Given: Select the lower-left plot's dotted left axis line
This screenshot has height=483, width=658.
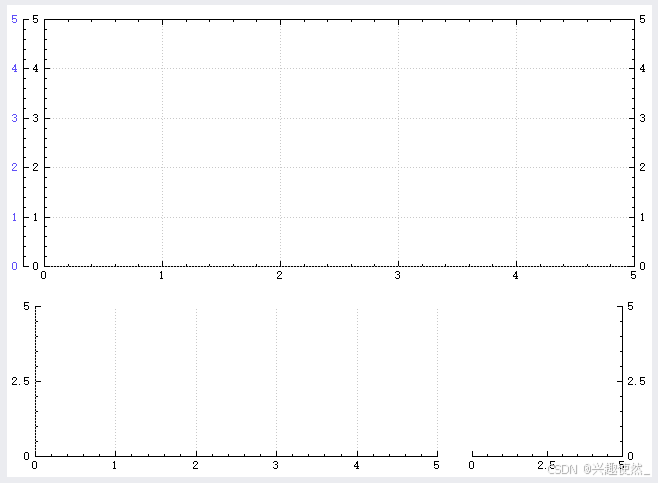Looking at the screenshot, I should (36, 381).
